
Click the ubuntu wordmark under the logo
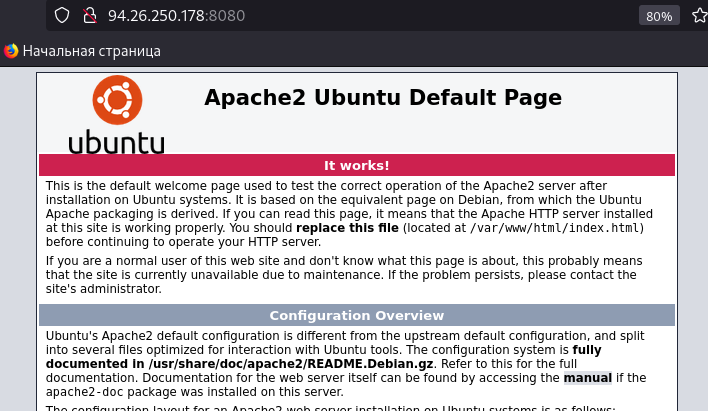point(116,142)
